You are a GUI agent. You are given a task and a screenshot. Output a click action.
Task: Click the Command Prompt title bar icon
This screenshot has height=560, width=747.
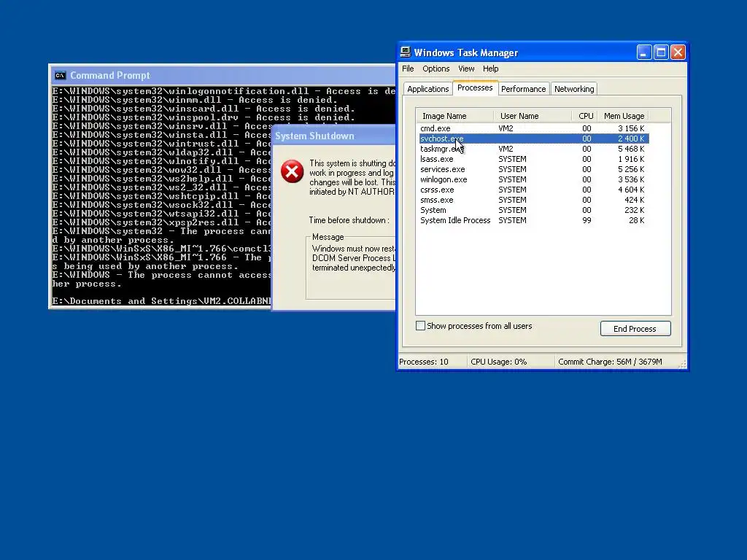60,75
